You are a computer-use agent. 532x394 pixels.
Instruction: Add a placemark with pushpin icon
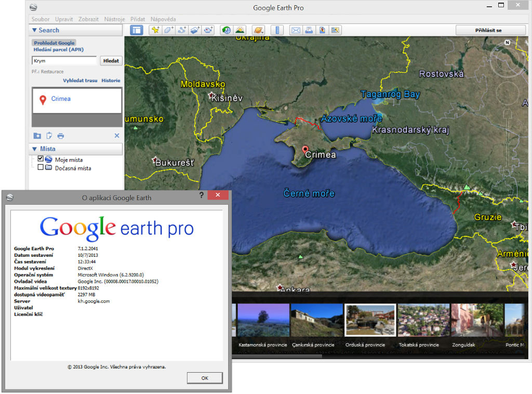coord(155,30)
